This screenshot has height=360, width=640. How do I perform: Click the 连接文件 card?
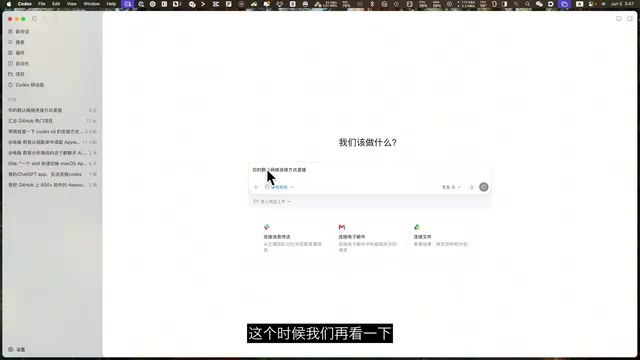pyautogui.click(x=443, y=238)
